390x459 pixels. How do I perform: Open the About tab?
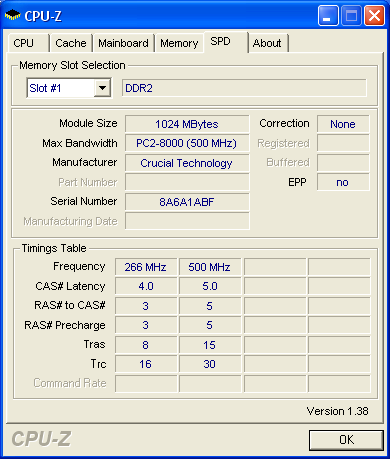[x=268, y=43]
